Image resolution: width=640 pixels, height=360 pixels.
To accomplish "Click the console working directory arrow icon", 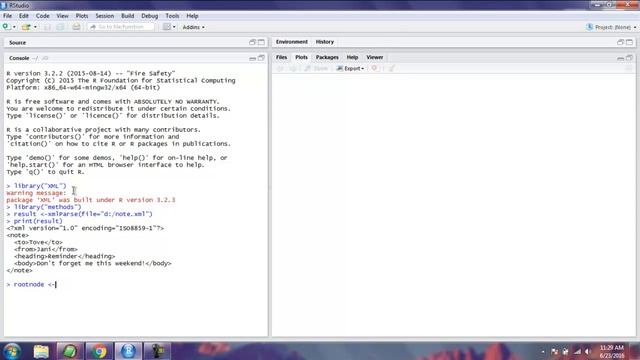I will (45, 58).
